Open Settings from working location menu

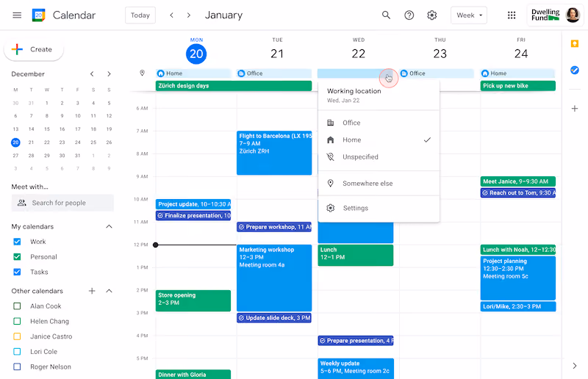pyautogui.click(x=379, y=208)
